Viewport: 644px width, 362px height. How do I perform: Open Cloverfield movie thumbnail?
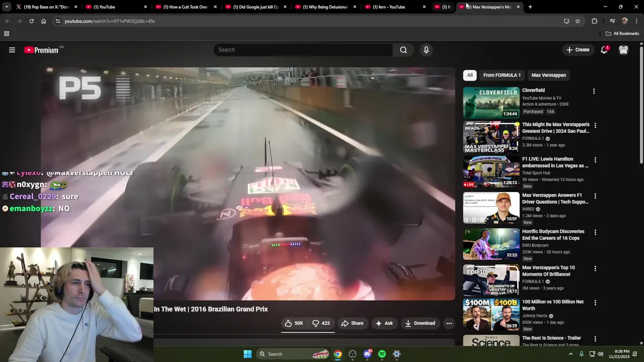491,103
